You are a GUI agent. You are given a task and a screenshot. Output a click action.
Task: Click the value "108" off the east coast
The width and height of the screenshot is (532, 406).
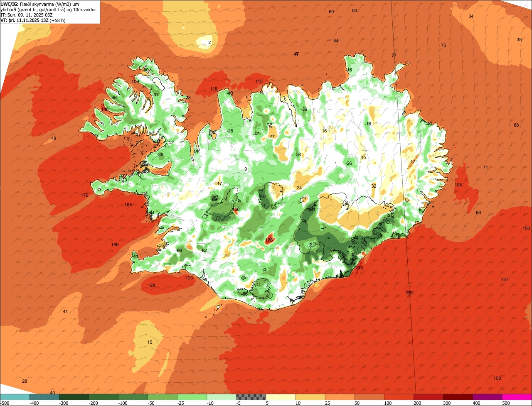tap(458, 185)
